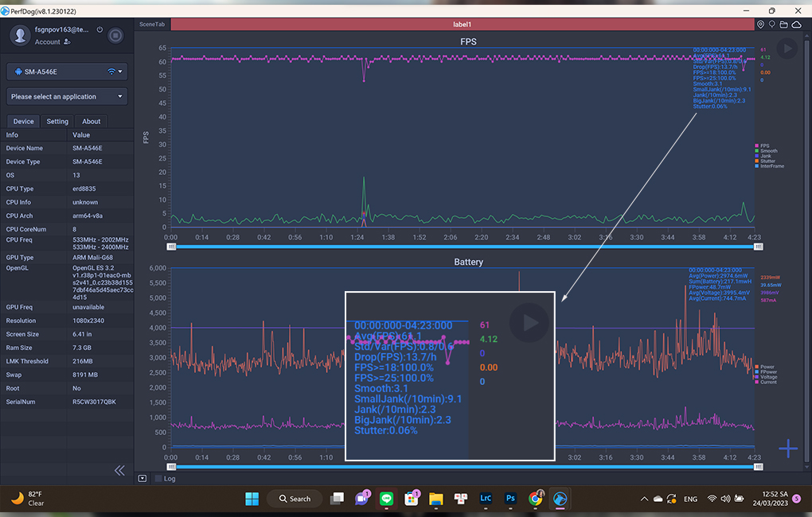The image size is (812, 517).
Task: Click the location marker icon in top toolbar
Action: (761, 25)
